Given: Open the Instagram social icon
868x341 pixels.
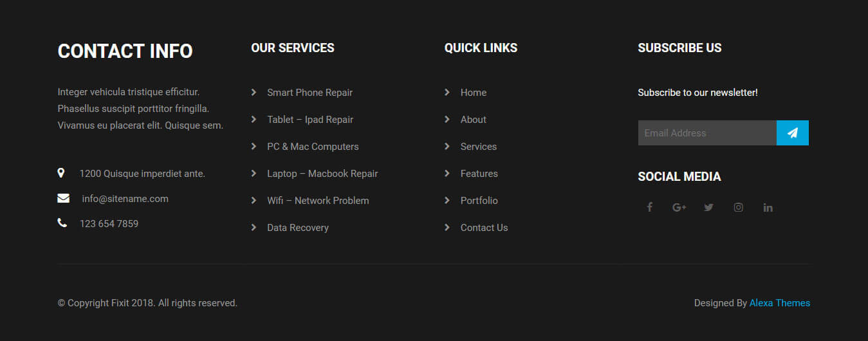Looking at the screenshot, I should [739, 207].
